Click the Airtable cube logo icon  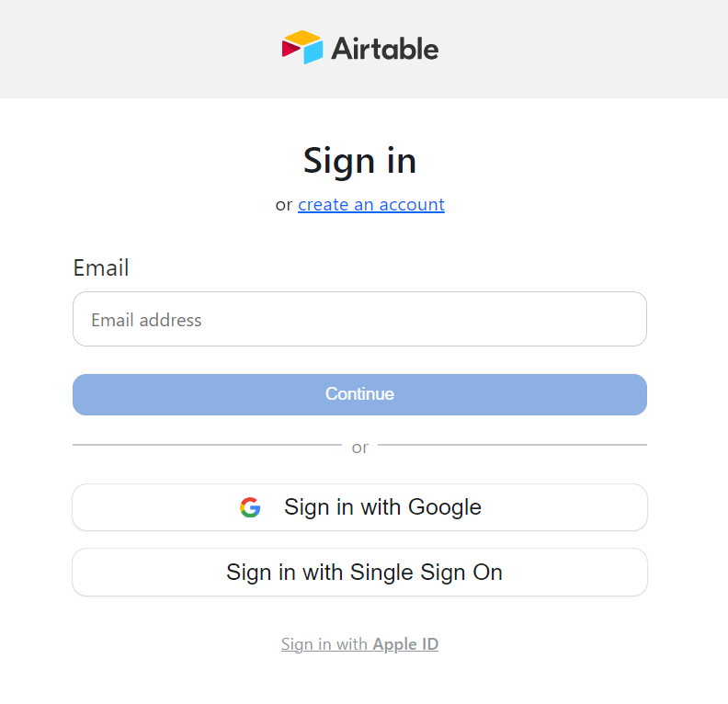(302, 47)
